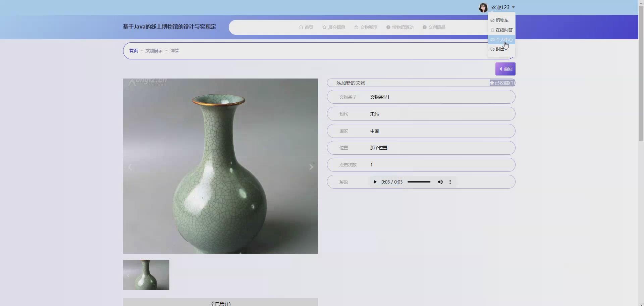Open the 欢迎123 user dropdown
Image resolution: width=644 pixels, height=306 pixels.
click(501, 7)
